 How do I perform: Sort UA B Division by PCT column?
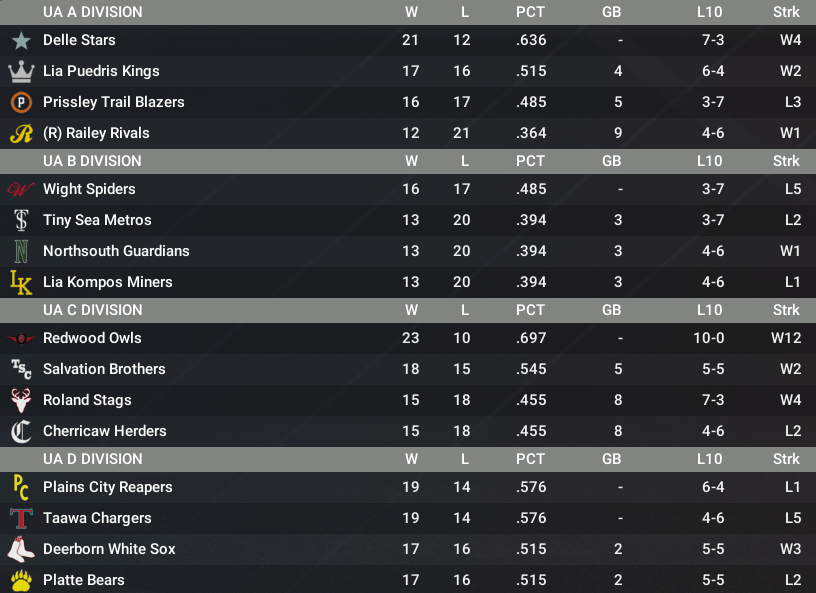click(530, 161)
